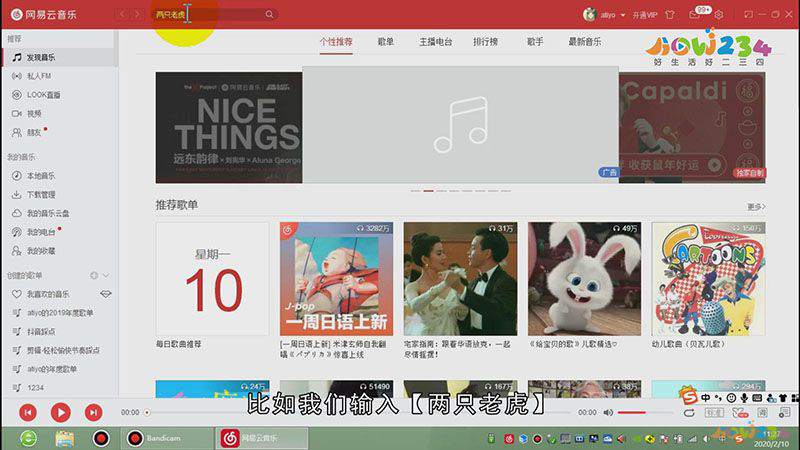Viewport: 800px width, 450px height.
Task: Click the play button in player bar
Action: pyautogui.click(x=61, y=412)
